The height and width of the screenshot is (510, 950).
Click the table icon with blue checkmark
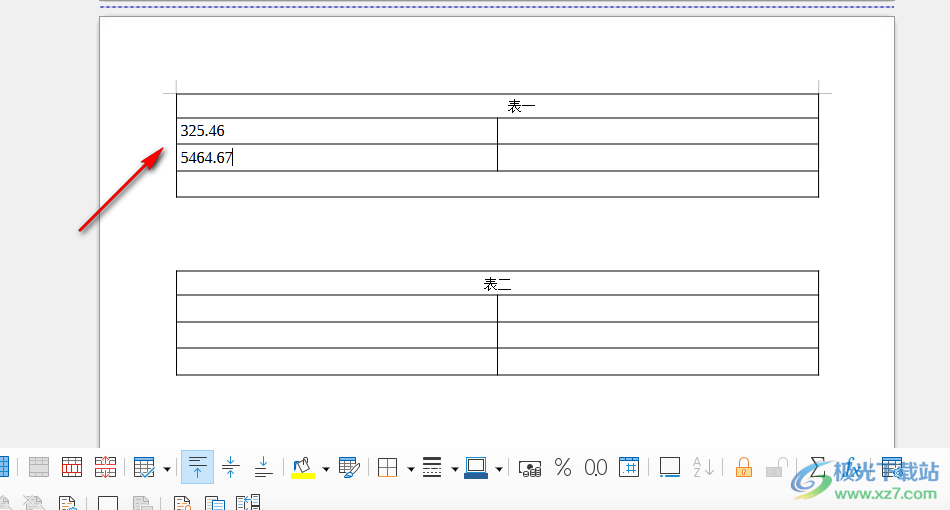(144, 468)
